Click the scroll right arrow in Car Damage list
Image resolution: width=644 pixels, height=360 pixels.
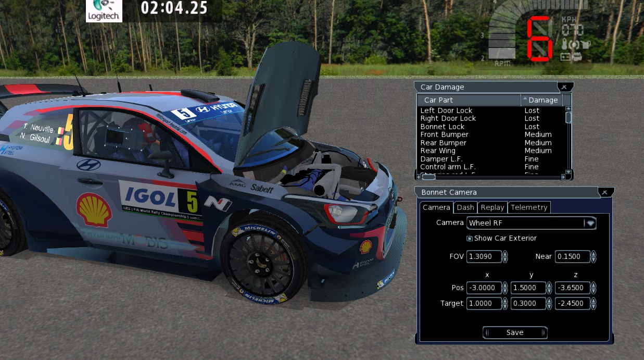[x=563, y=177]
